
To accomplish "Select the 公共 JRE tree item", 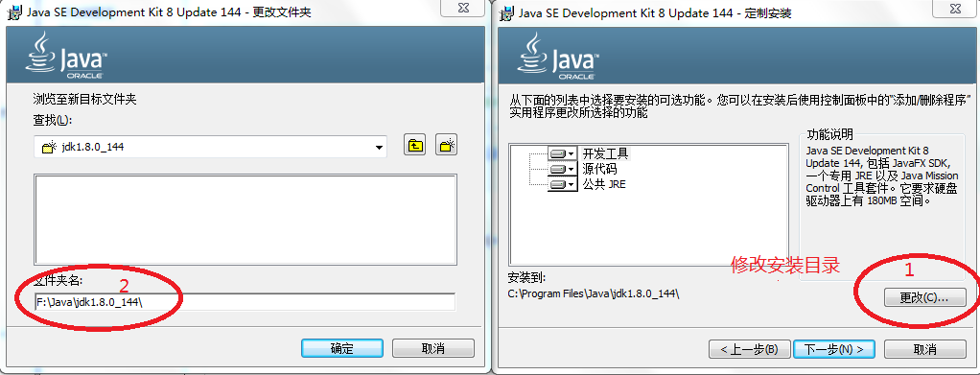I will pyautogui.click(x=604, y=184).
